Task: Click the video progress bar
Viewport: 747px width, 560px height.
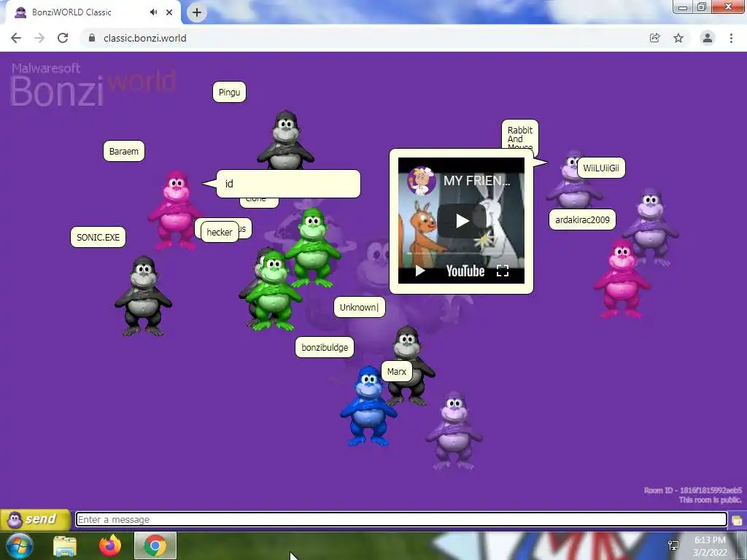Action: pyautogui.click(x=461, y=254)
